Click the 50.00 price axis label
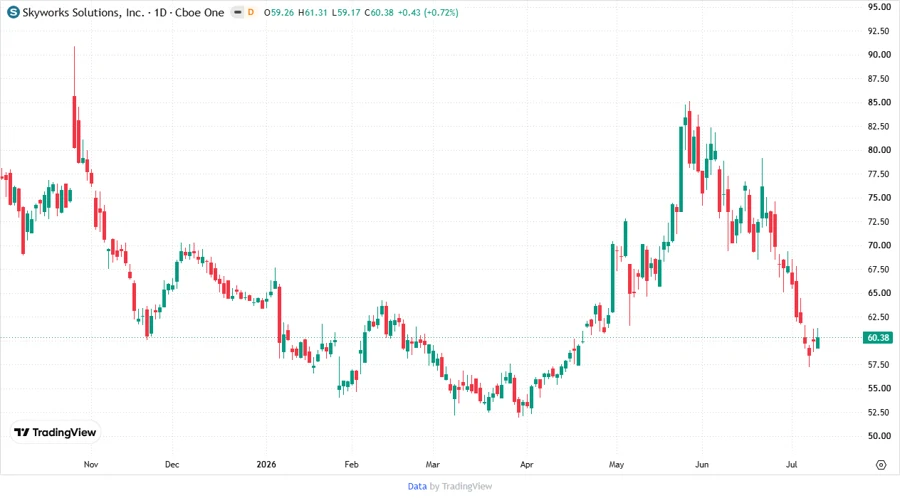 coord(879,435)
